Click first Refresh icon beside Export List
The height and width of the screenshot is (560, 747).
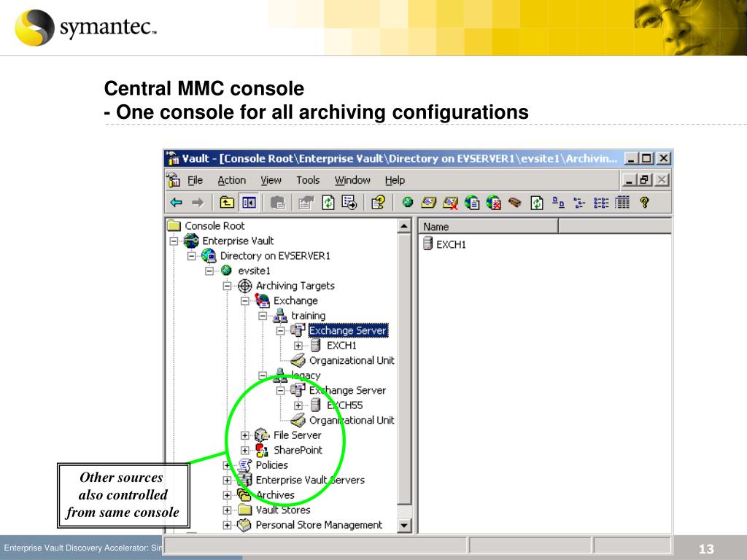pyautogui.click(x=328, y=203)
